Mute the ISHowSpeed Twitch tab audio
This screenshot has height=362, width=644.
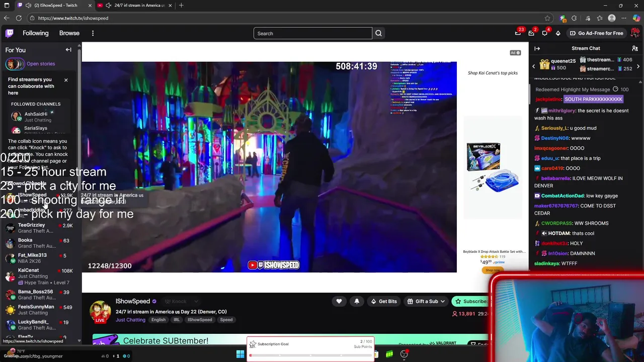click(x=28, y=5)
